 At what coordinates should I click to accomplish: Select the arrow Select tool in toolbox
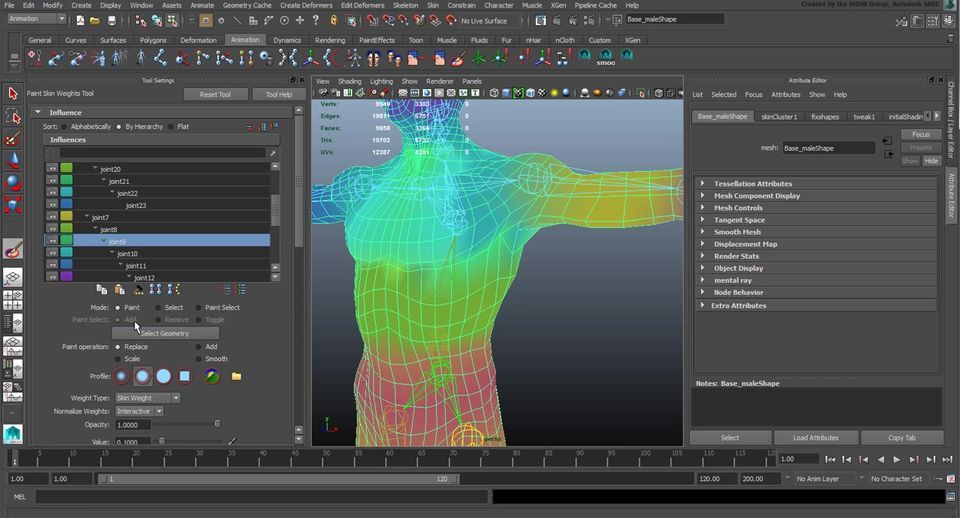tap(13, 93)
